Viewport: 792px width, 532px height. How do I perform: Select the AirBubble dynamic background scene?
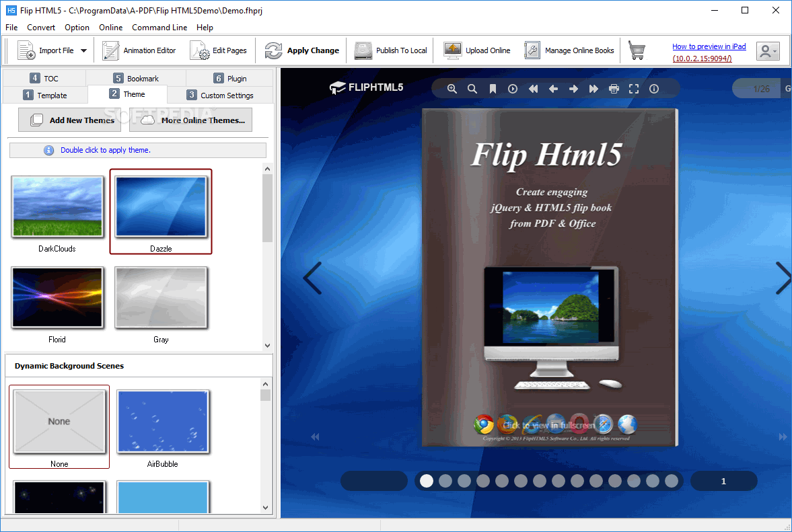point(163,422)
